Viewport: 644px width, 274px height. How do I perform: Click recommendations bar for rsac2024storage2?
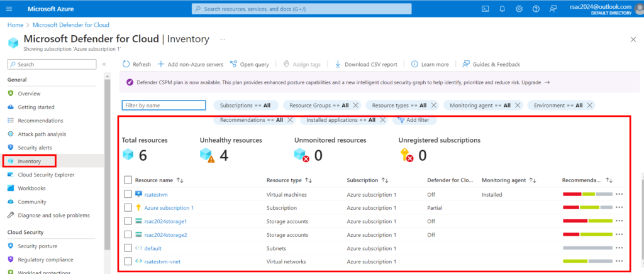(x=588, y=234)
